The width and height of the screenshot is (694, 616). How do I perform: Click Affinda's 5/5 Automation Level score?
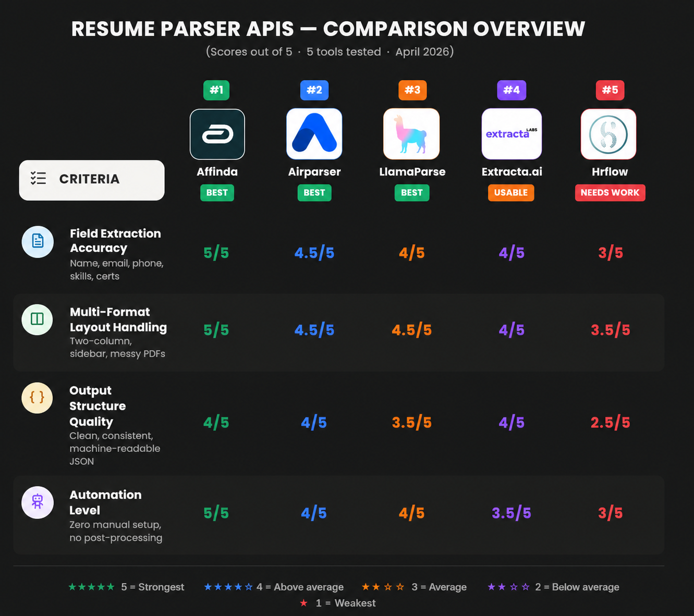(x=216, y=513)
